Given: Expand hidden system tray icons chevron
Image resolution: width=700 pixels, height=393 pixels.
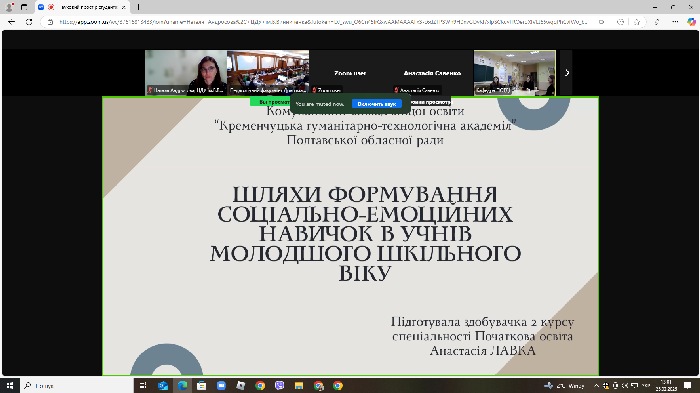Looking at the screenshot, I should 596,385.
